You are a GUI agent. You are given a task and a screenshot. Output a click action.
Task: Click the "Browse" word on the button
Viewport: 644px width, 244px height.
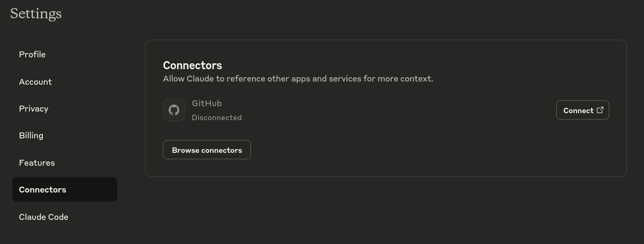[185, 150]
